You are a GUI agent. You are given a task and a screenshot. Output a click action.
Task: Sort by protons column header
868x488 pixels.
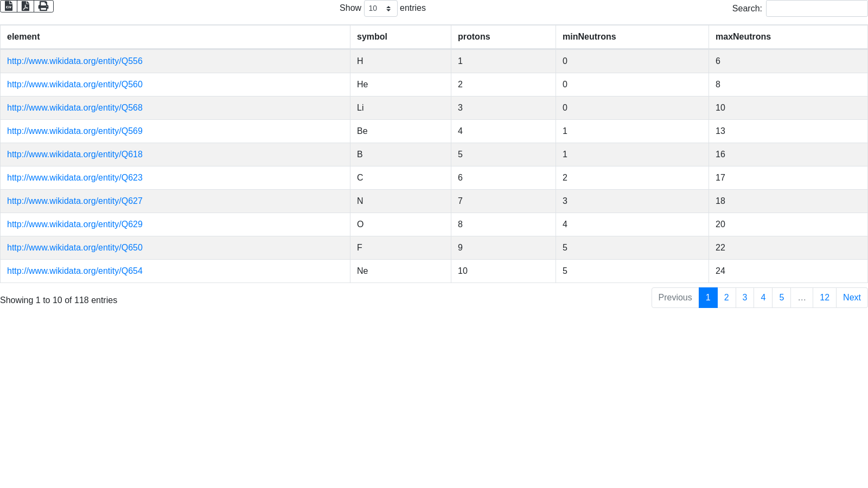(474, 37)
